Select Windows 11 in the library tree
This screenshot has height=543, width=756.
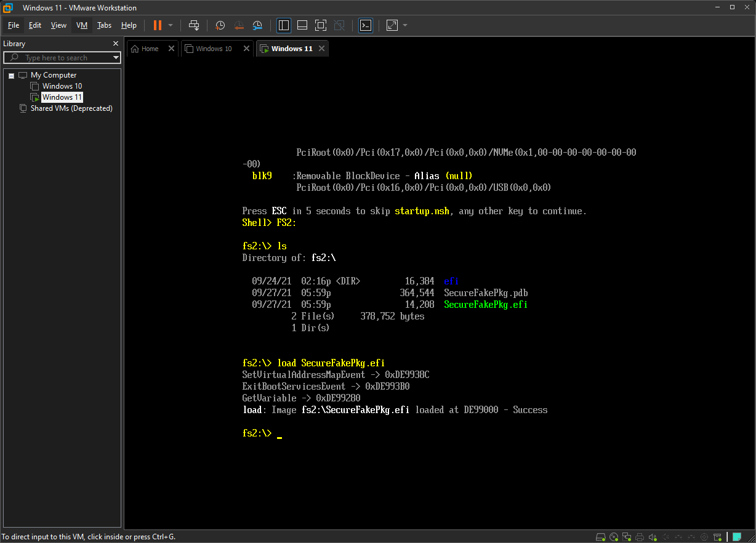click(62, 97)
